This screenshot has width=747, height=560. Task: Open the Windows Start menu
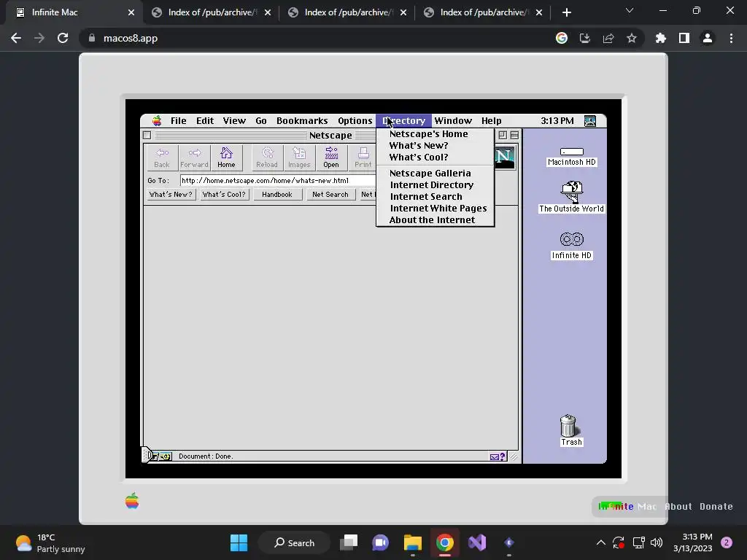(239, 542)
